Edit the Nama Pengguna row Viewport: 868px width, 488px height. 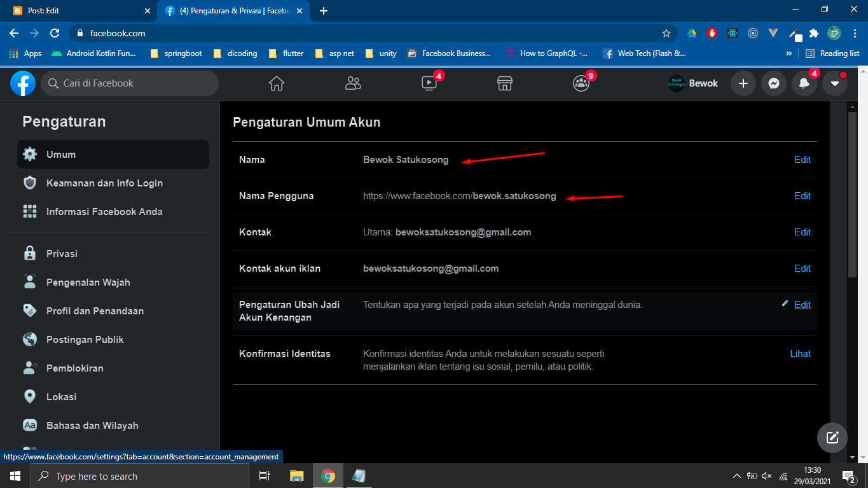point(803,196)
